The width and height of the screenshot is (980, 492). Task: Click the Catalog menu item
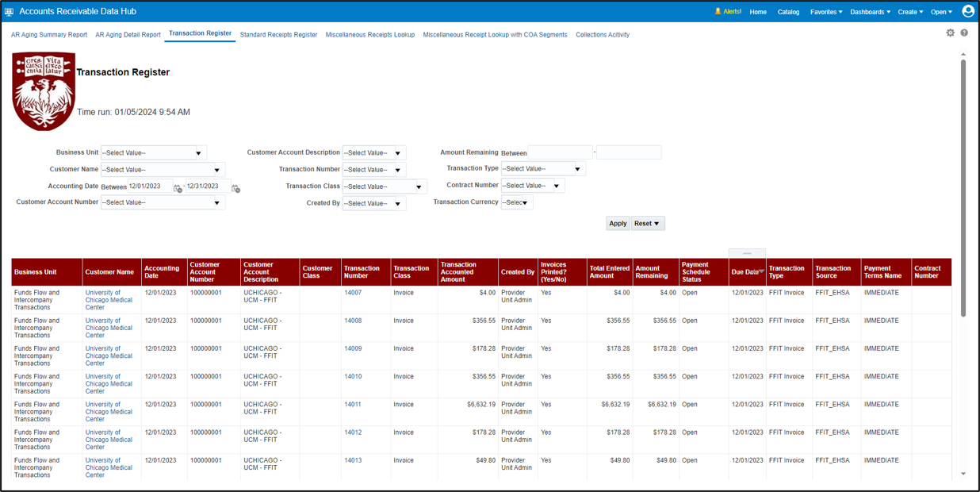788,11
